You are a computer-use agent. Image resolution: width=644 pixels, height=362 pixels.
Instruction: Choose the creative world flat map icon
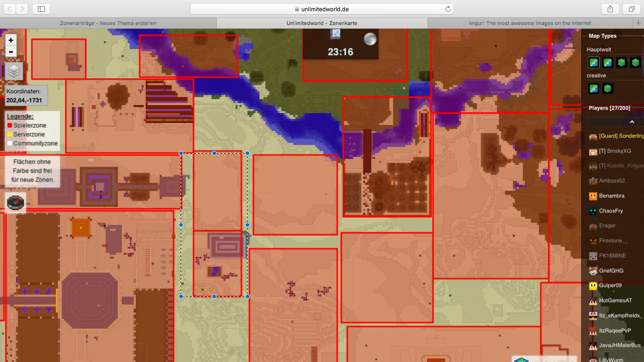click(x=594, y=88)
